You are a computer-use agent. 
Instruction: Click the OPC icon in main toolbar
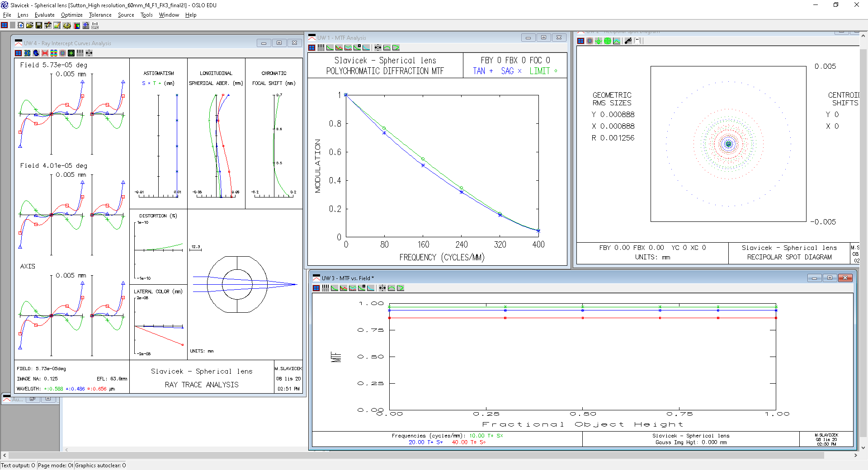(95, 25)
